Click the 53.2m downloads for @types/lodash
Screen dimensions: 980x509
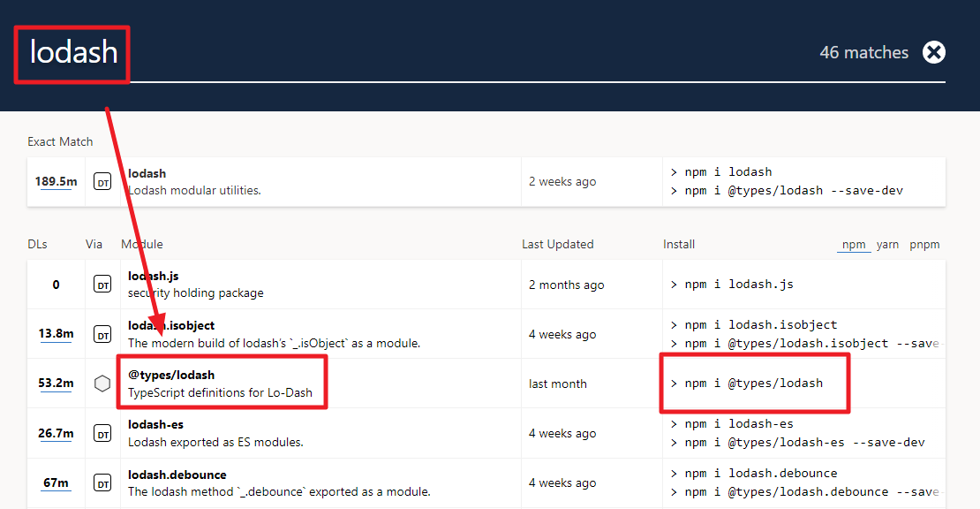coord(55,383)
